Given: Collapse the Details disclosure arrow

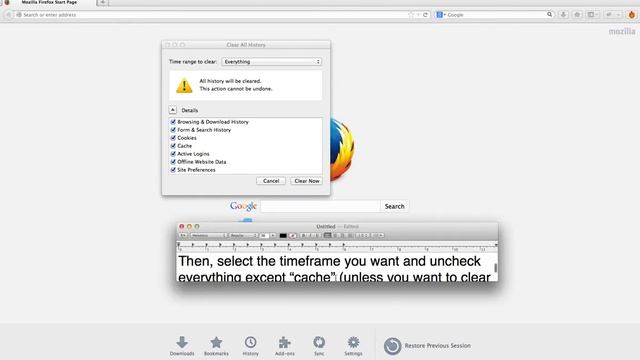Looking at the screenshot, I should [x=173, y=110].
